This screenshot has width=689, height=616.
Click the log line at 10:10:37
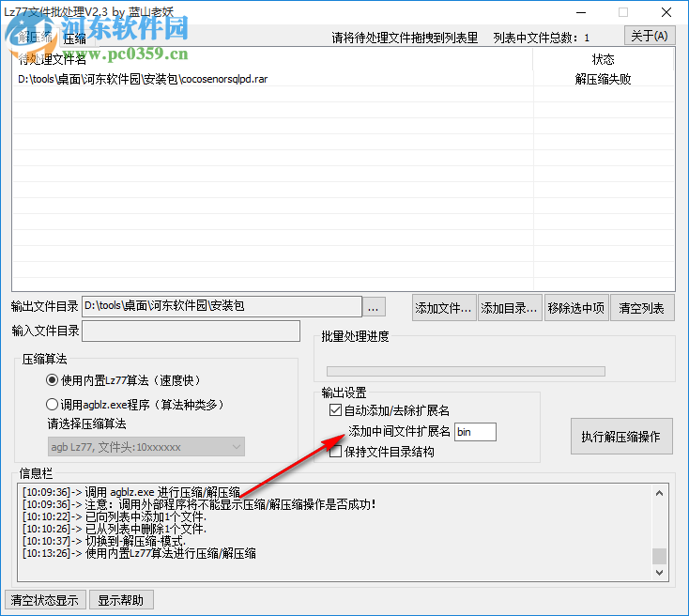(104, 541)
